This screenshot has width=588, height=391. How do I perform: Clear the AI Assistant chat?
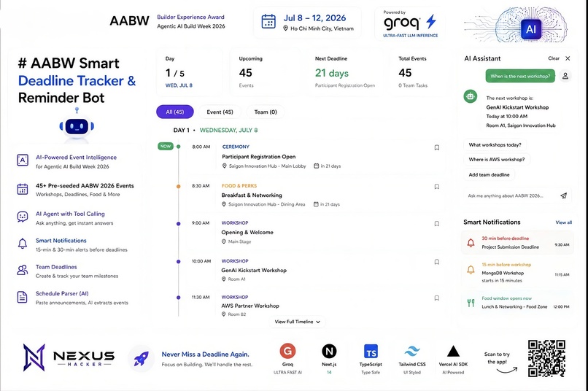554,58
